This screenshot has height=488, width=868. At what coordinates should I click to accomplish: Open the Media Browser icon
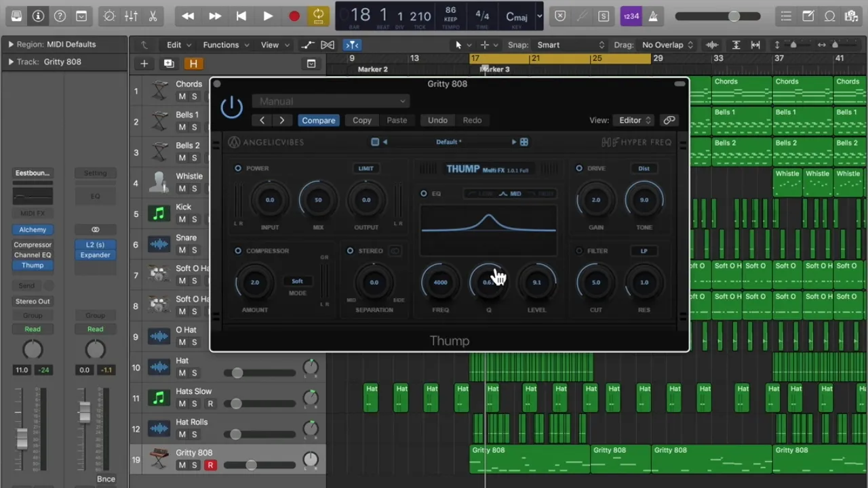(x=851, y=16)
